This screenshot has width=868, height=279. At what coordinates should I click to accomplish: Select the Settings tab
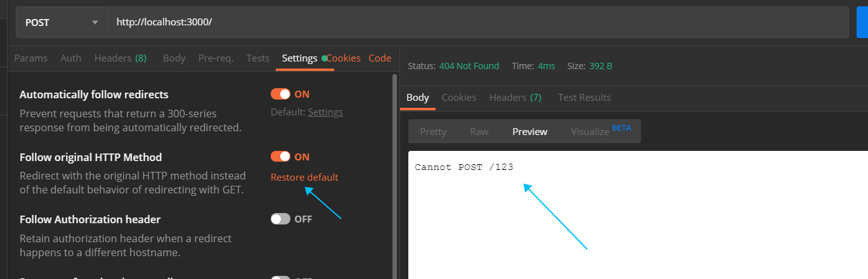point(300,58)
